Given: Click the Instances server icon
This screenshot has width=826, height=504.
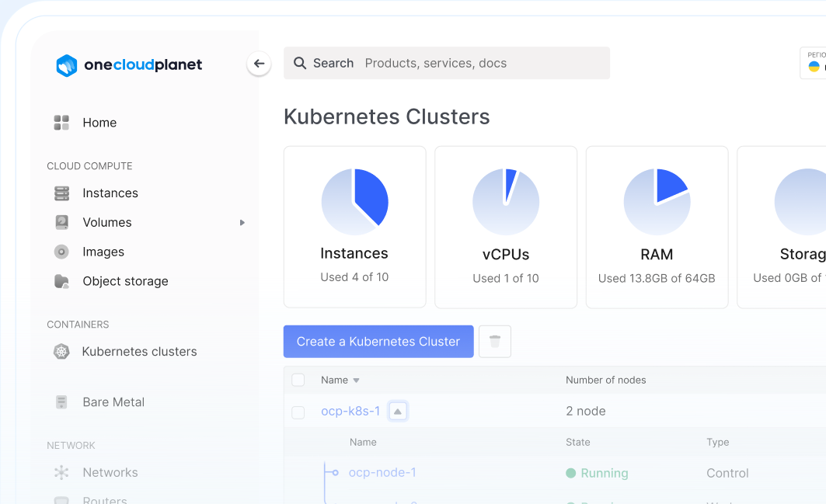Looking at the screenshot, I should coord(61,193).
